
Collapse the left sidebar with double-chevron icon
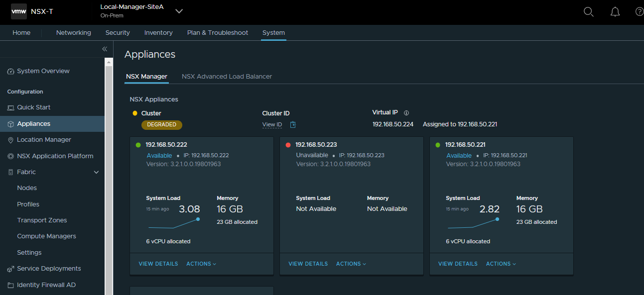105,49
